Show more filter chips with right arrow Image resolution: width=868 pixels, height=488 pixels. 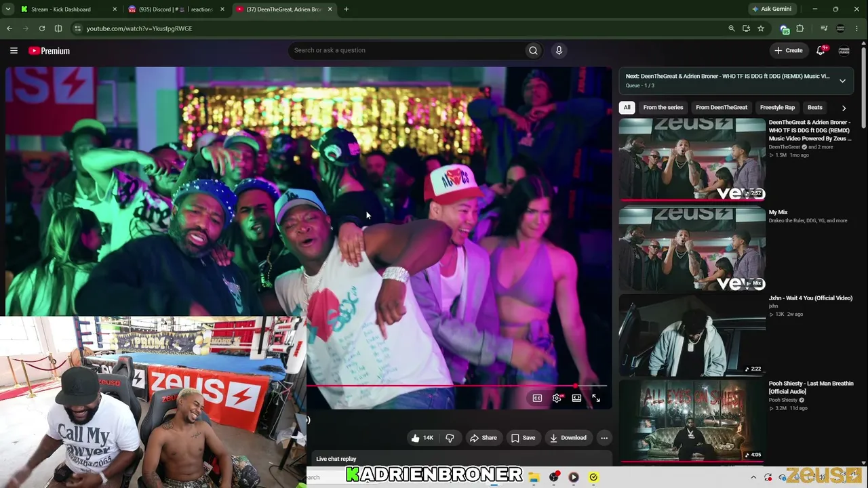click(x=844, y=108)
